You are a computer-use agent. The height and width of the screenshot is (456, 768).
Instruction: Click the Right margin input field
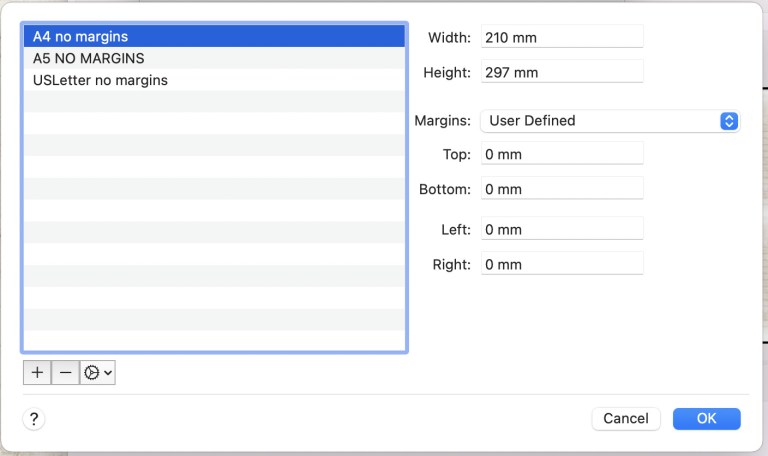tap(561, 264)
